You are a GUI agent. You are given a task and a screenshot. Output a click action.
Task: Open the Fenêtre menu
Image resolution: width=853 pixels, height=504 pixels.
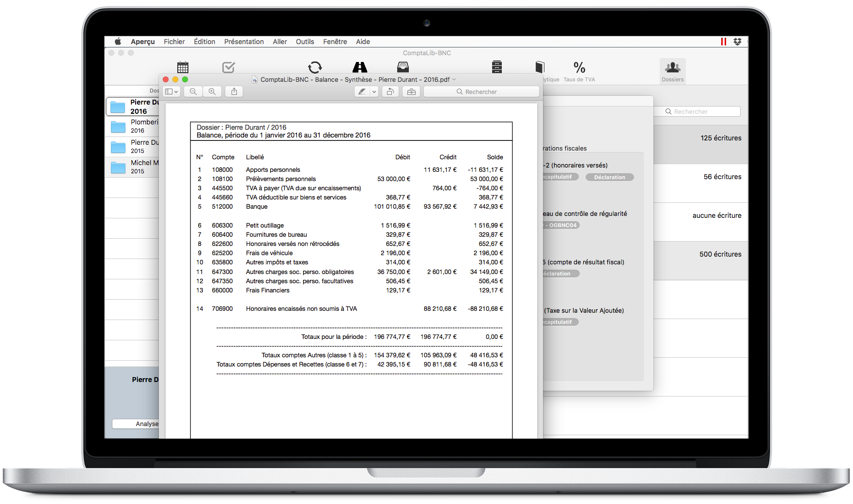[x=335, y=42]
